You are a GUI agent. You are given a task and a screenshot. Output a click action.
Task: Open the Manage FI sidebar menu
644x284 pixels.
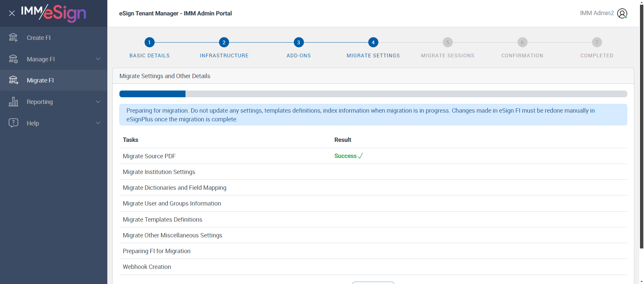pos(54,59)
